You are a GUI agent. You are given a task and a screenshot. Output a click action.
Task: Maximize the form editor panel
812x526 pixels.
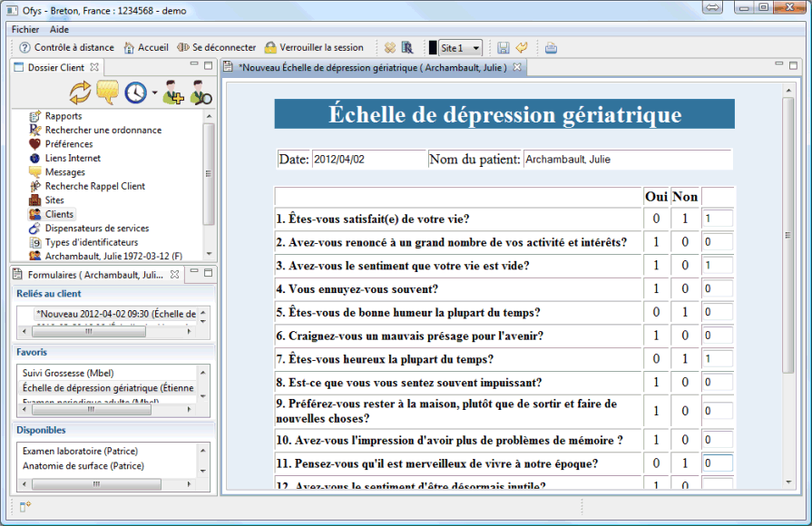(x=793, y=65)
